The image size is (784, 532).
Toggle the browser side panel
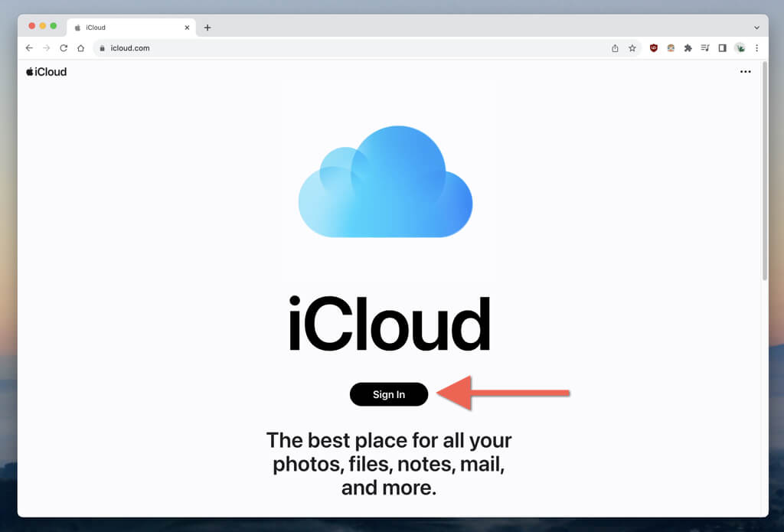(723, 48)
